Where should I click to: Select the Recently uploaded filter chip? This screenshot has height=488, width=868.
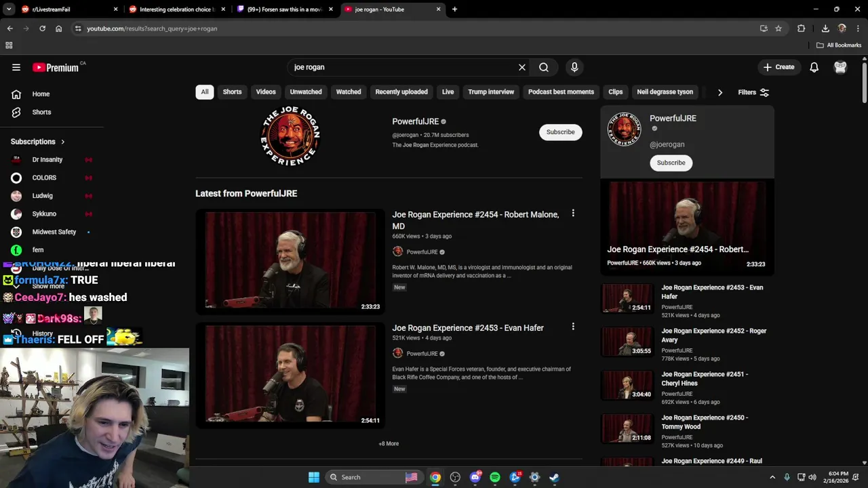point(401,91)
